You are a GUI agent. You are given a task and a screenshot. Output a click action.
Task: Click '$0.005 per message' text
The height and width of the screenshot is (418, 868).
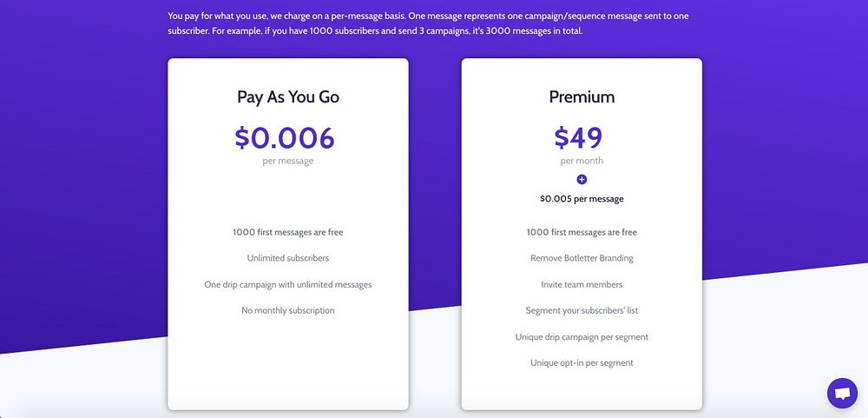click(x=582, y=199)
